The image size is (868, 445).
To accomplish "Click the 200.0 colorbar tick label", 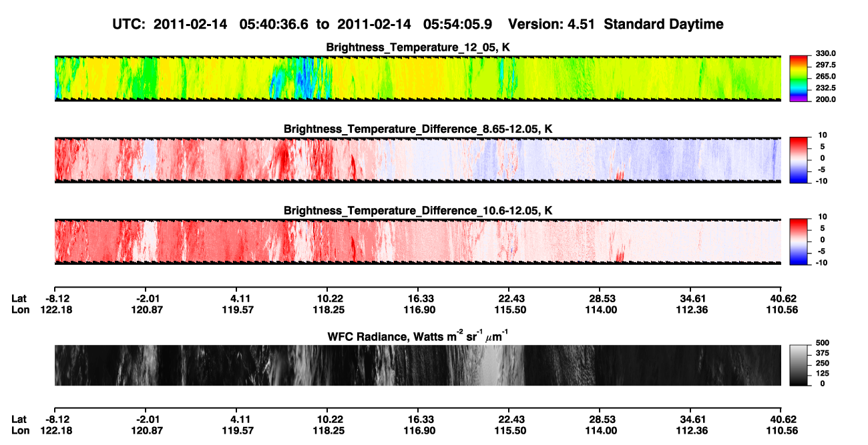I will (x=826, y=99).
